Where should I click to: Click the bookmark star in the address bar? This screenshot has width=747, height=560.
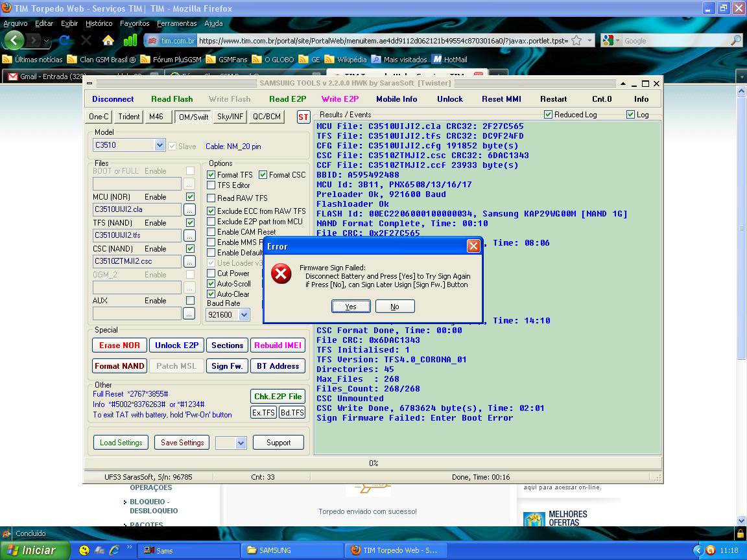(x=576, y=41)
